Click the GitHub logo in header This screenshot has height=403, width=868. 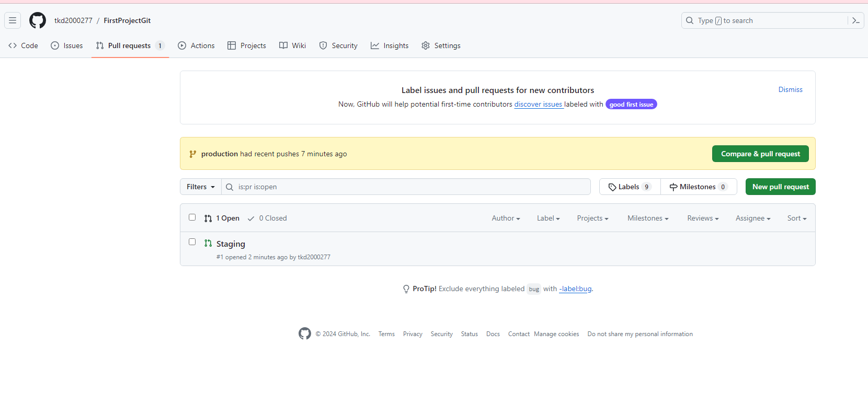tap(38, 20)
